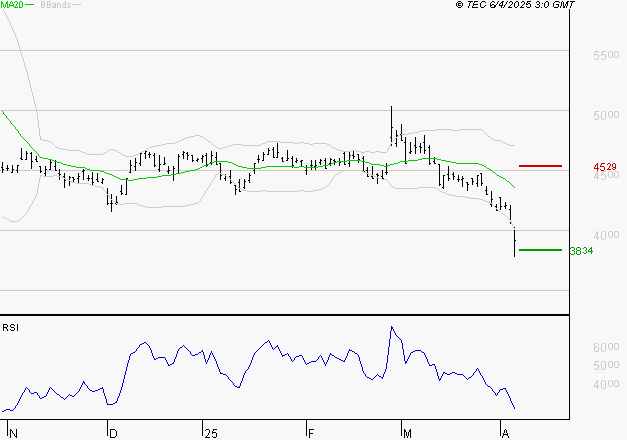Select the A month marker on time axis
This screenshot has width=627, height=440.
(x=504, y=433)
